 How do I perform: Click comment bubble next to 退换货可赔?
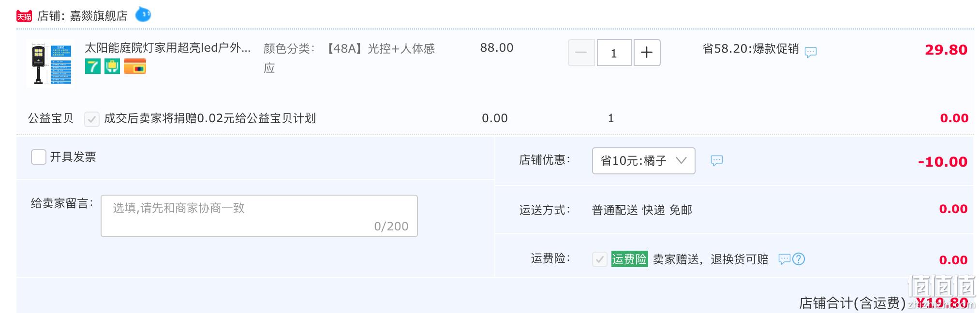784,259
